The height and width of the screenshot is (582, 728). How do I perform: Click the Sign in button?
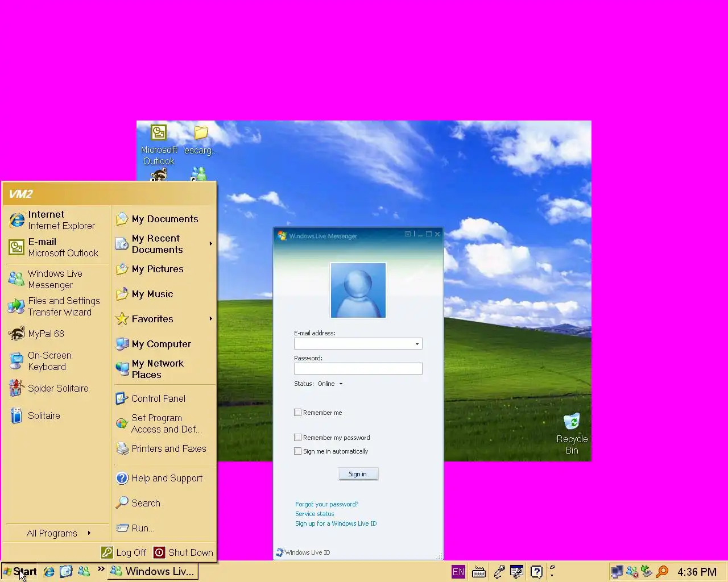(358, 474)
